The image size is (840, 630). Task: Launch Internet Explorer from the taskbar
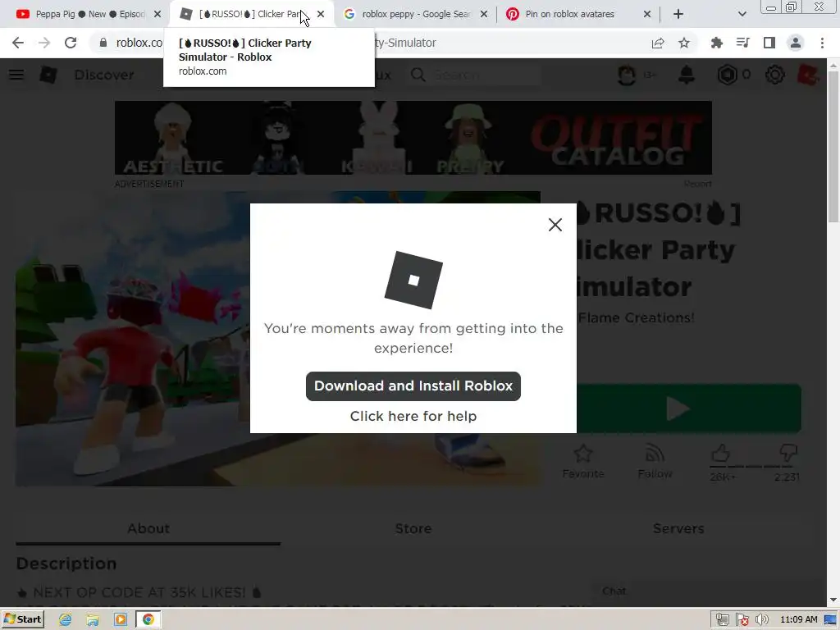click(66, 620)
